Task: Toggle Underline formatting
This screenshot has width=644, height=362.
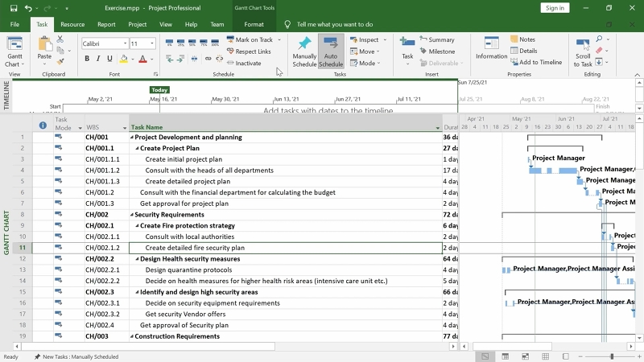Action: click(109, 59)
